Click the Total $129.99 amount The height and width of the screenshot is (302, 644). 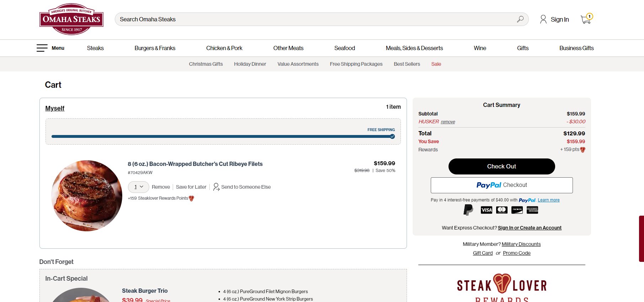(x=574, y=134)
